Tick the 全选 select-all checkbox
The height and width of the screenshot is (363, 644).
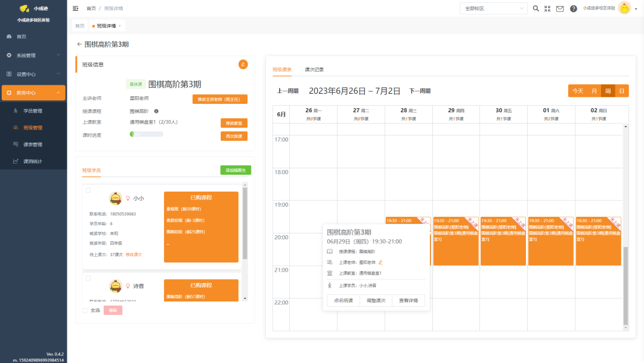coord(85,310)
